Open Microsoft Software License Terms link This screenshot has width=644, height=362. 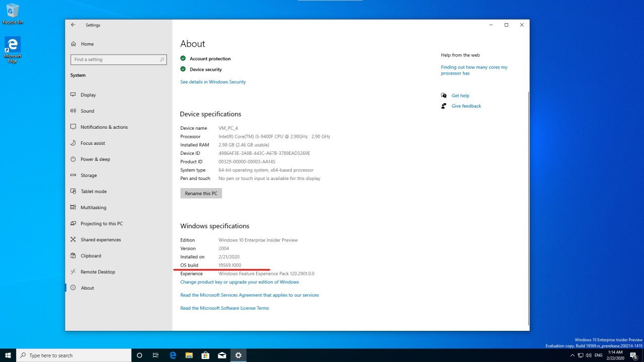[x=224, y=308]
